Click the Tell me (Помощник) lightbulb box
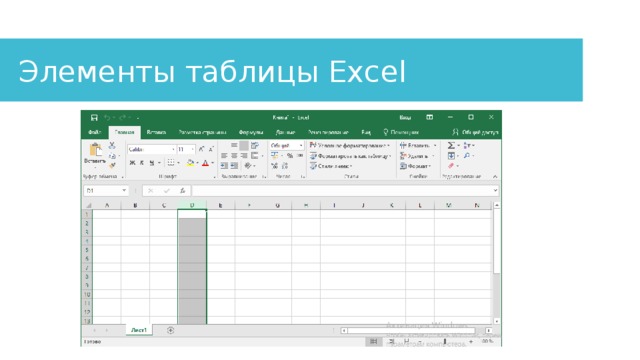The height and width of the screenshot is (360, 640). 401,132
